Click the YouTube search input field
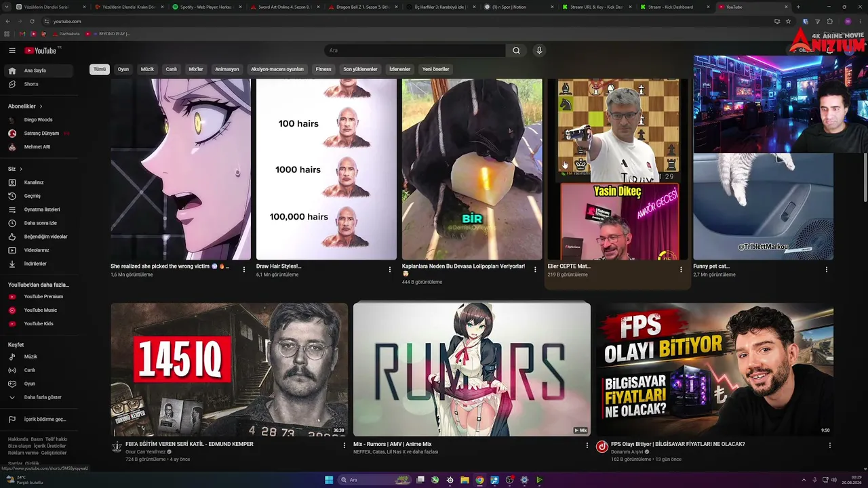Screen dimensions: 868x488 (414, 50)
